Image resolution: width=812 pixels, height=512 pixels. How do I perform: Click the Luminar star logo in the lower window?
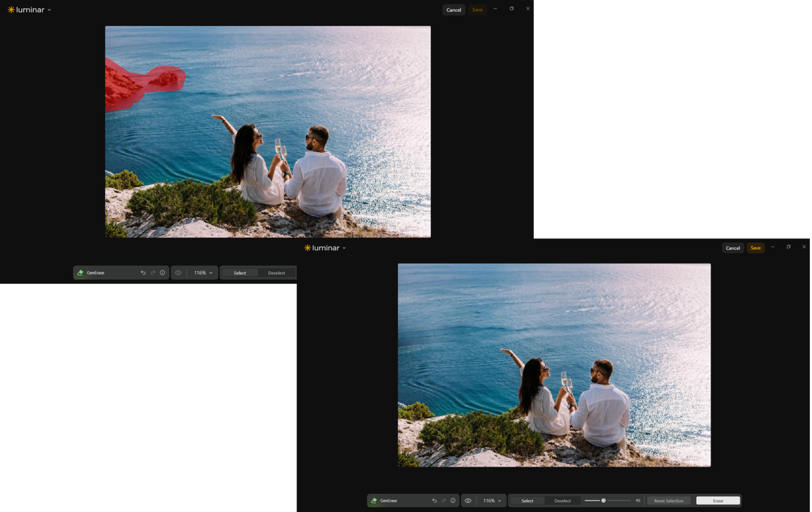(307, 248)
